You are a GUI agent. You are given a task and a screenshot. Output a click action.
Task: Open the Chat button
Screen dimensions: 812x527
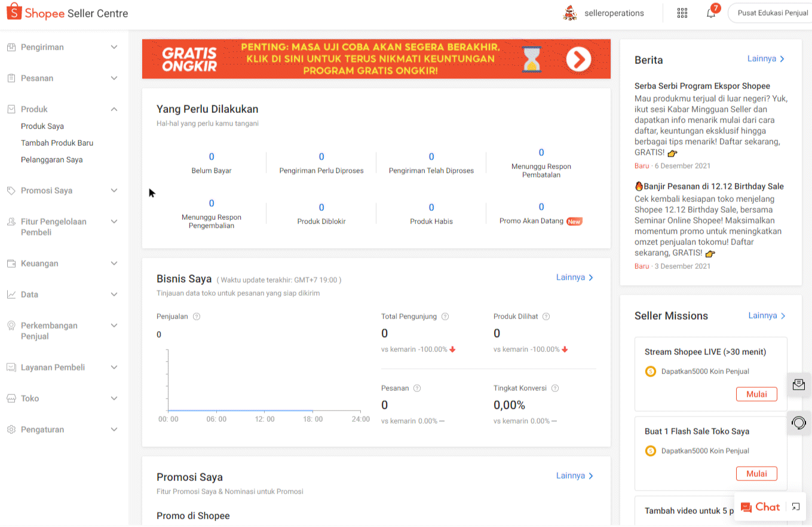(760, 507)
